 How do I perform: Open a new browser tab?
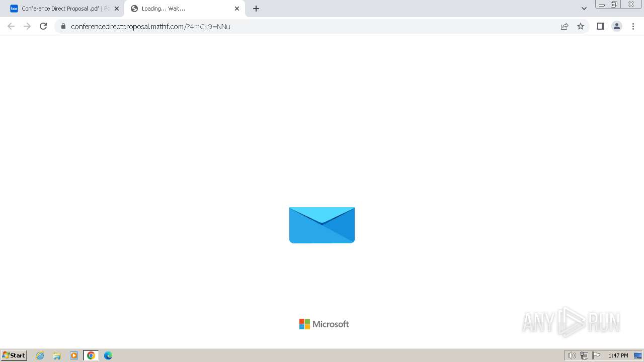coord(256,9)
